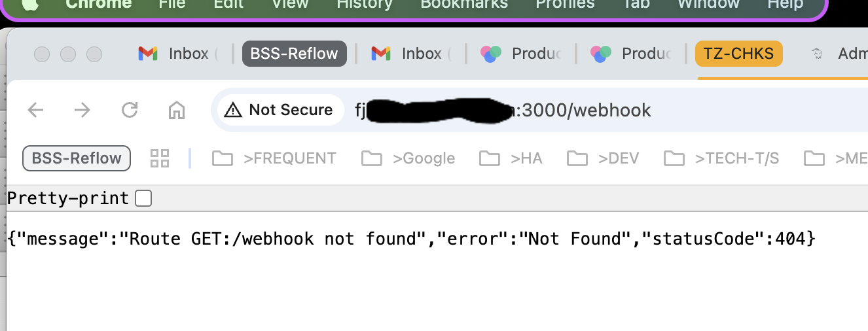Viewport: 868px width, 331px height.
Task: Open the History menu
Action: (365, 4)
